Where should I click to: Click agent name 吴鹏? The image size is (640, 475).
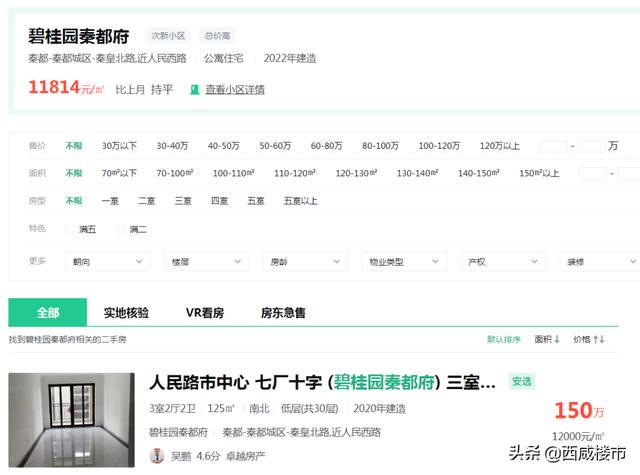[181, 456]
